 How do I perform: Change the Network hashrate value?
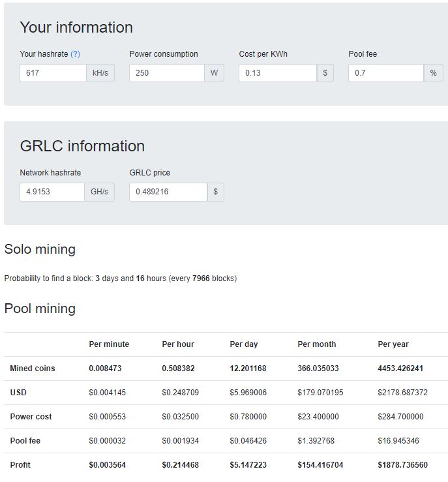[x=52, y=192]
